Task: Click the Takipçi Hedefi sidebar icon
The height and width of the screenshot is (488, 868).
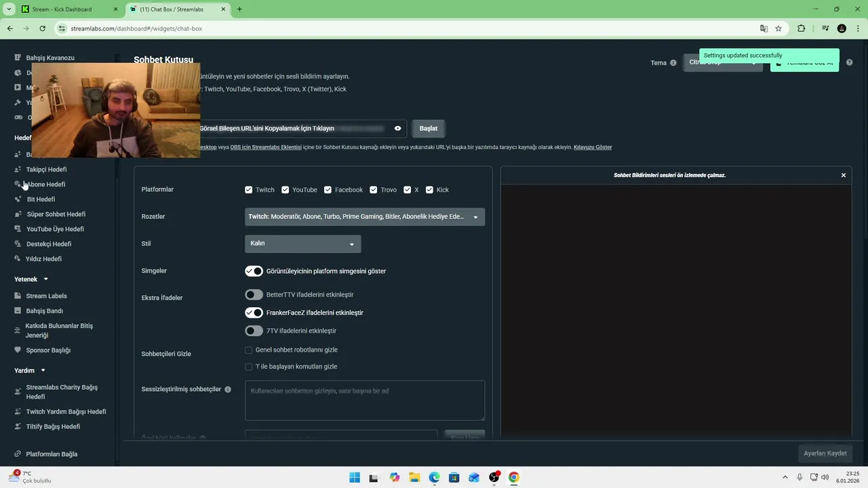Action: 18,169
